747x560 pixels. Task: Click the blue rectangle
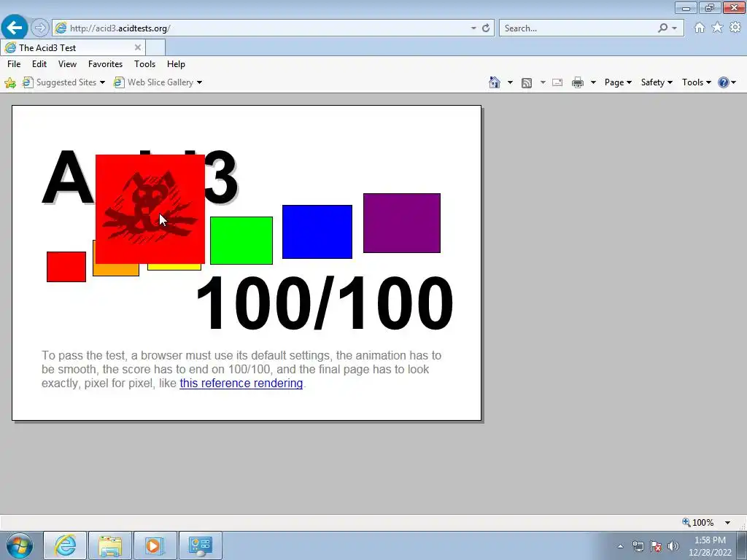point(317,232)
